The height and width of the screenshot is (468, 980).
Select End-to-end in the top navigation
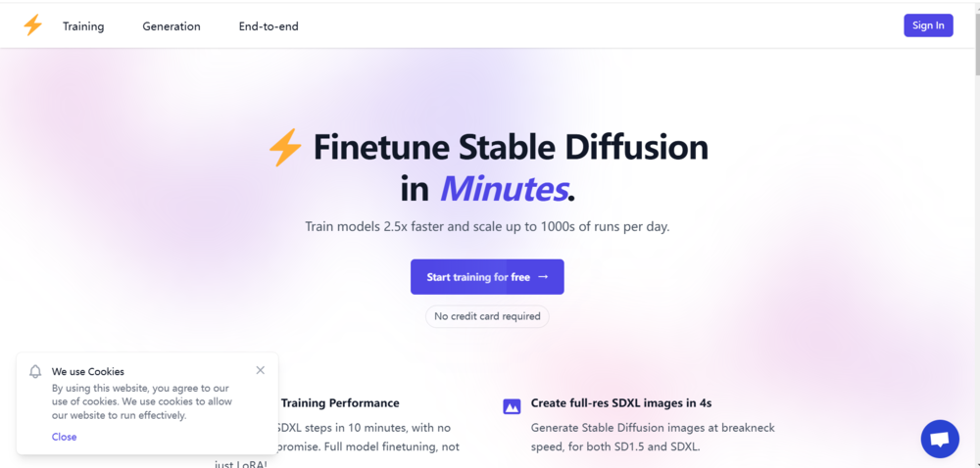(269, 26)
